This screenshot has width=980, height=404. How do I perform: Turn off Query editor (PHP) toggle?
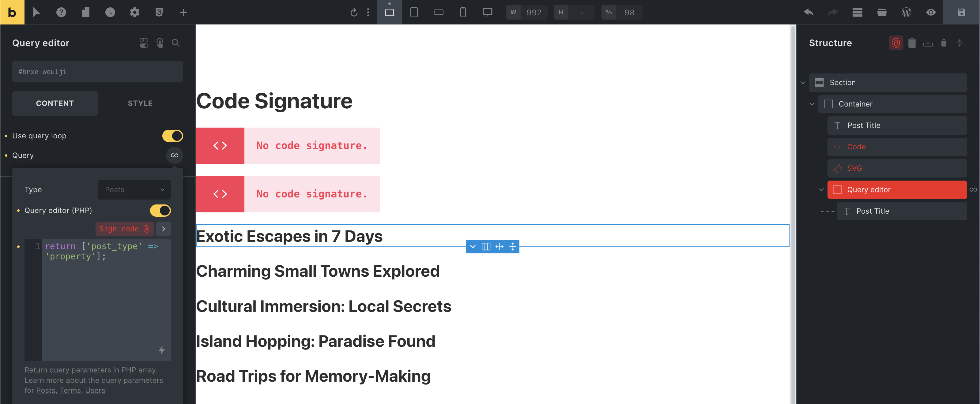(x=160, y=210)
